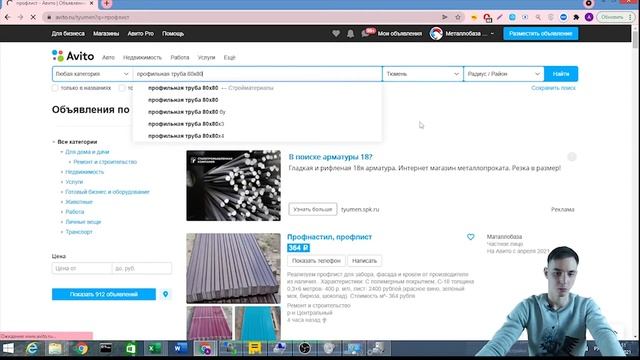Screen dimensions: 640x360
Task: Select suggestion 'профильная труба 80х80 — Стройматериалы'
Action: click(257, 88)
